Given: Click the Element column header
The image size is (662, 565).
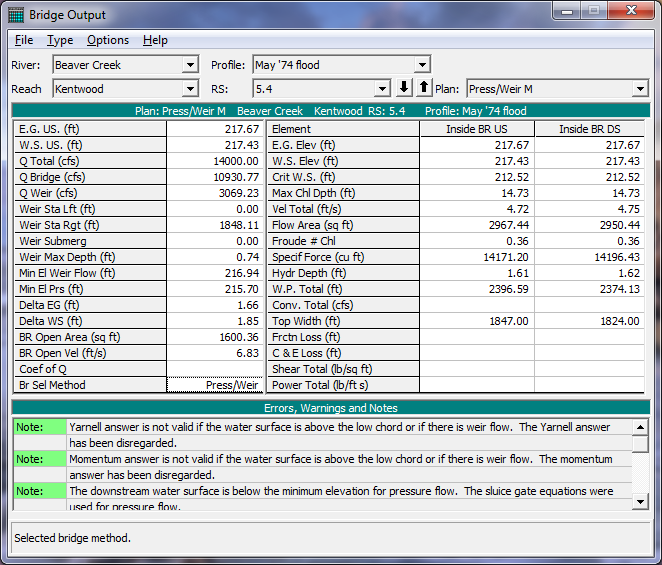Looking at the screenshot, I should tap(343, 129).
